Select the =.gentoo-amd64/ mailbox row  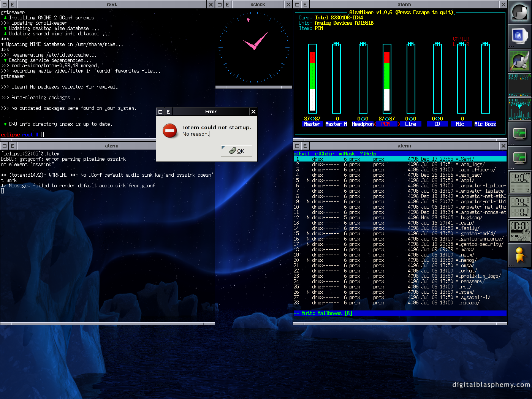click(400, 234)
